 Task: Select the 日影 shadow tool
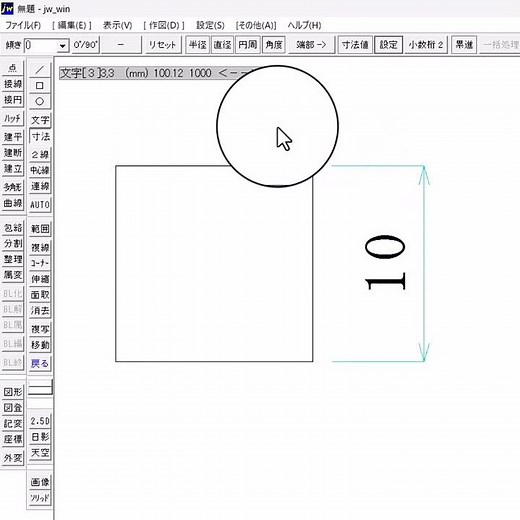(x=40, y=437)
